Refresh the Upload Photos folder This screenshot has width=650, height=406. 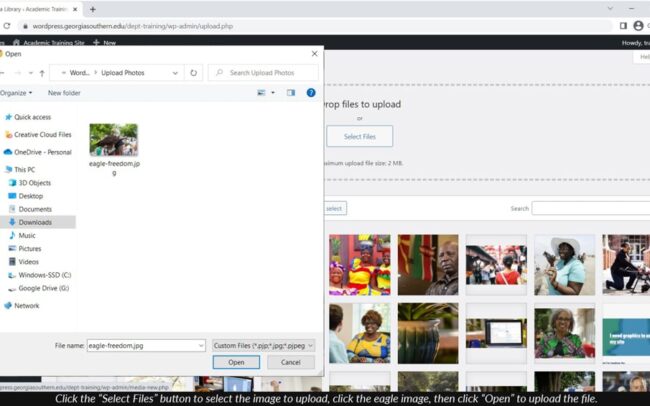tap(194, 73)
